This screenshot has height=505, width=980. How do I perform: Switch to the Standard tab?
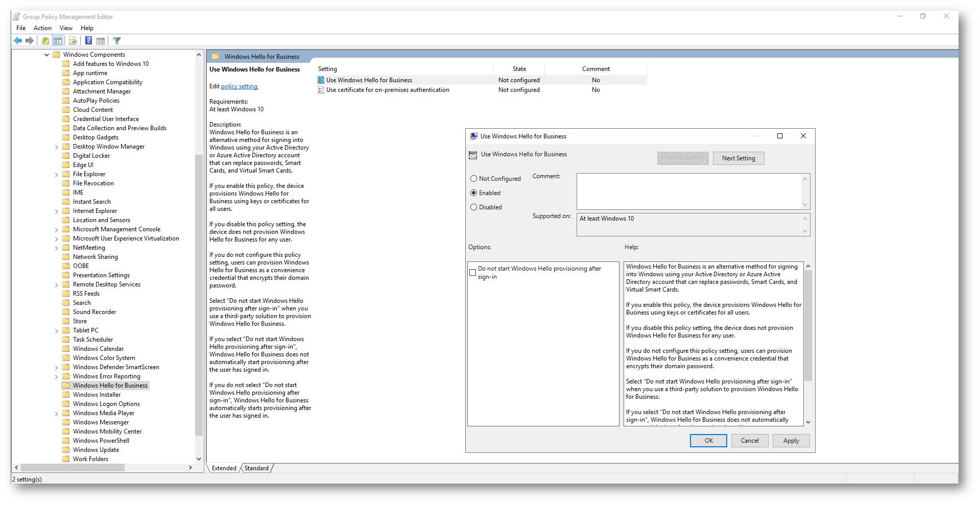point(256,468)
